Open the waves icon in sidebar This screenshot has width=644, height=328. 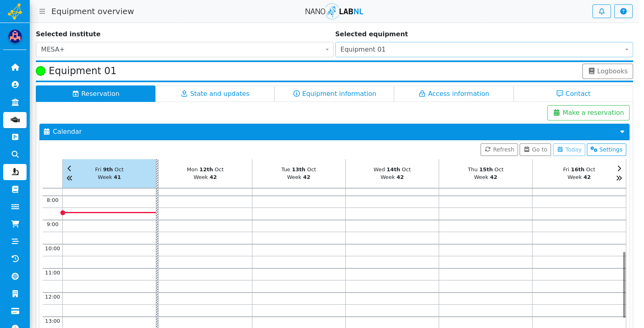click(15, 207)
